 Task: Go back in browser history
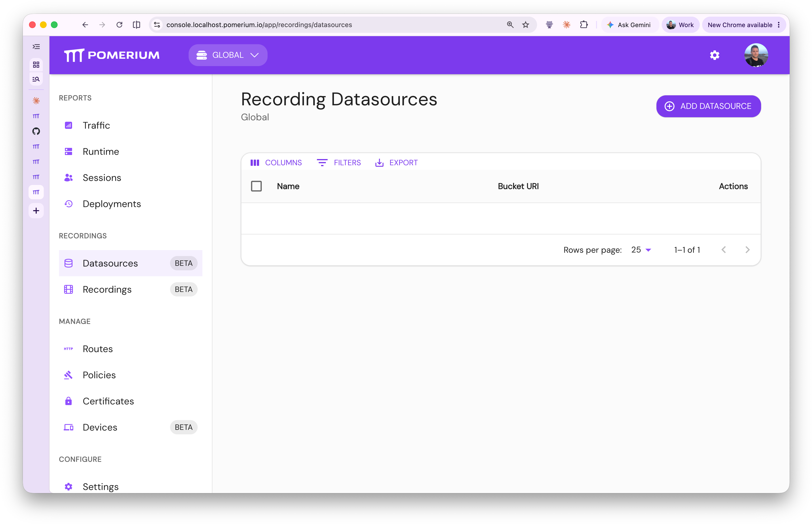click(x=85, y=25)
